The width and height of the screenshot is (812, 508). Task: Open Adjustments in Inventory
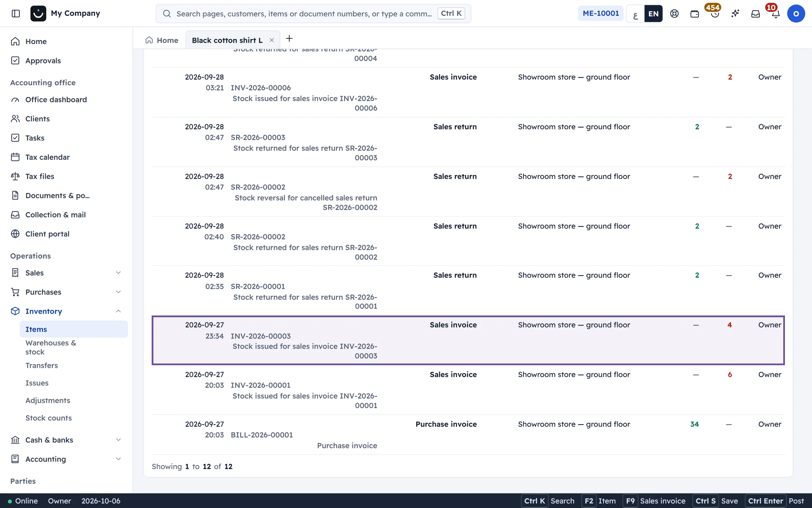tap(74, 400)
